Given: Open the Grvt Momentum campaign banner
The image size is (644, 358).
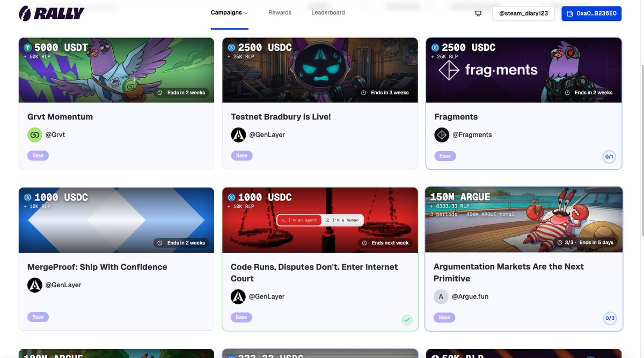Looking at the screenshot, I should (x=116, y=70).
